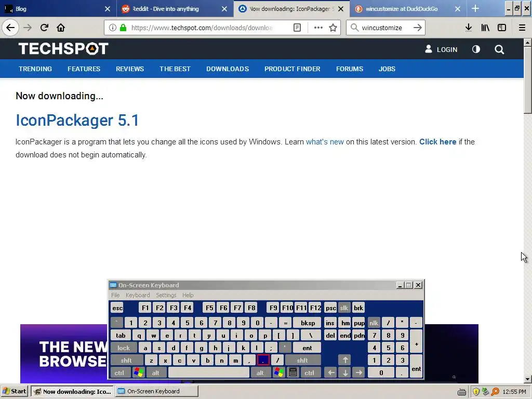Toggle TechSpot dark mode contrast icon

(476, 49)
